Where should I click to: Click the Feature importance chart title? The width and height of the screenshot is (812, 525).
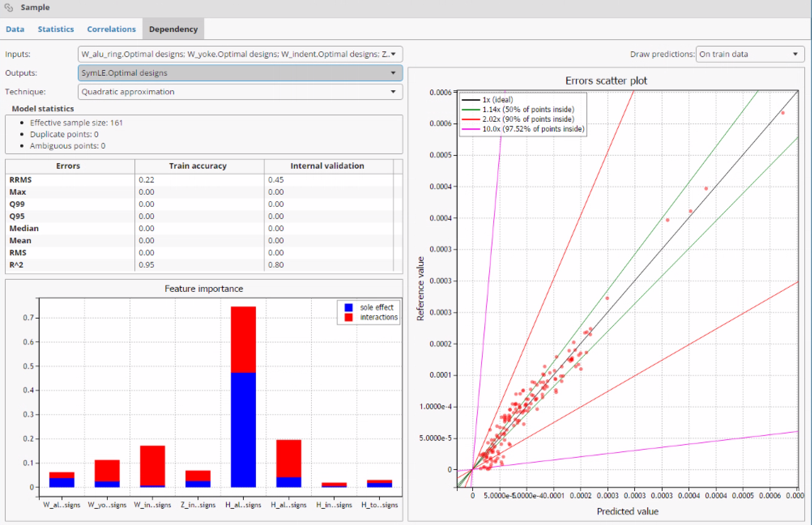point(204,289)
